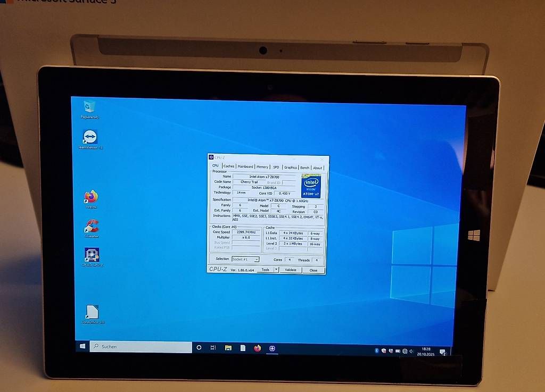Open the Windows Start menu
Viewport: 545px width, 392px height.
(82, 346)
